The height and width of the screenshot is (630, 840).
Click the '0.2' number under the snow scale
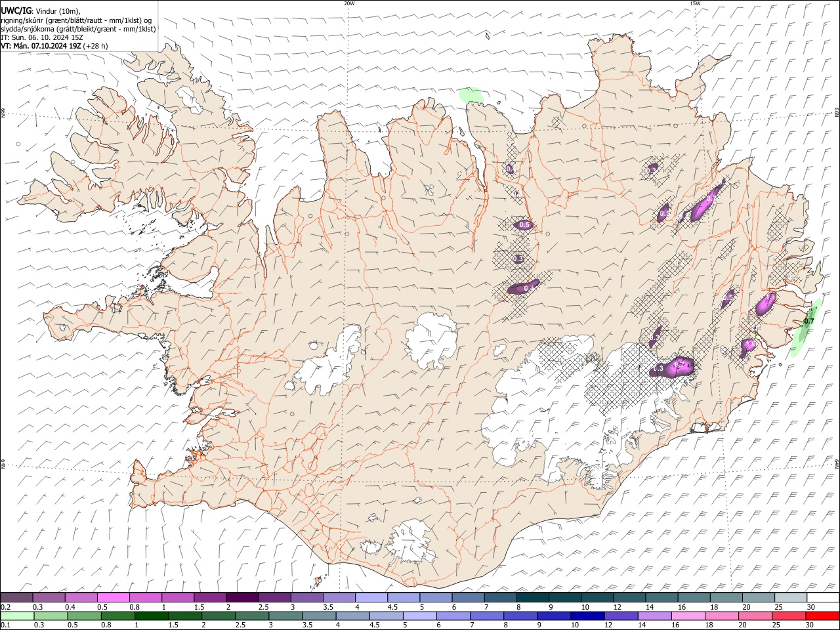click(6, 607)
